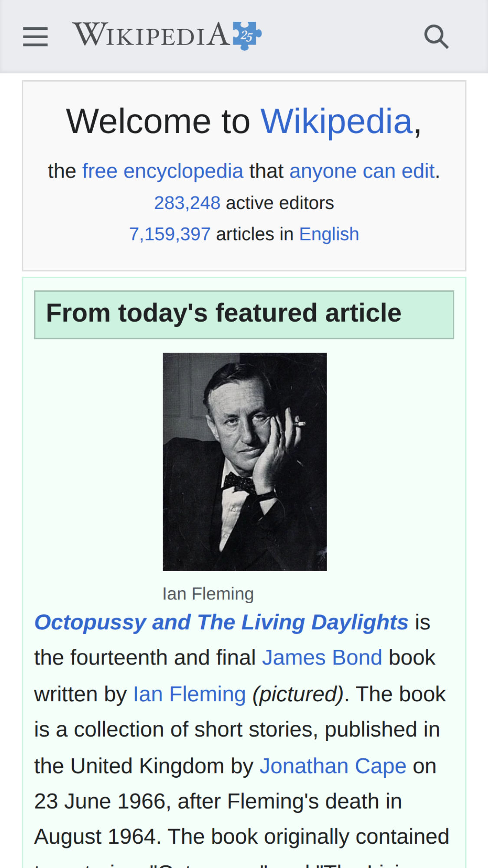View the 283,248 active editors statistics link
488x868 pixels.
(x=187, y=202)
